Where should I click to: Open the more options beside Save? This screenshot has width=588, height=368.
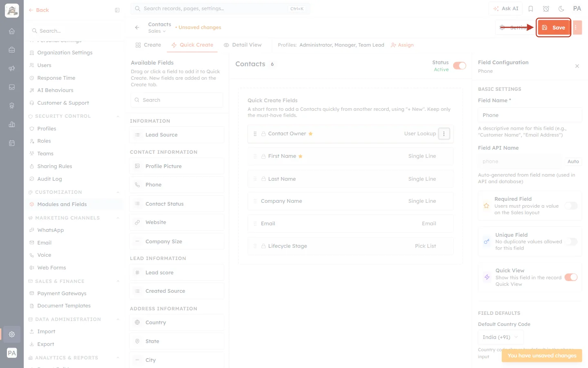click(577, 27)
